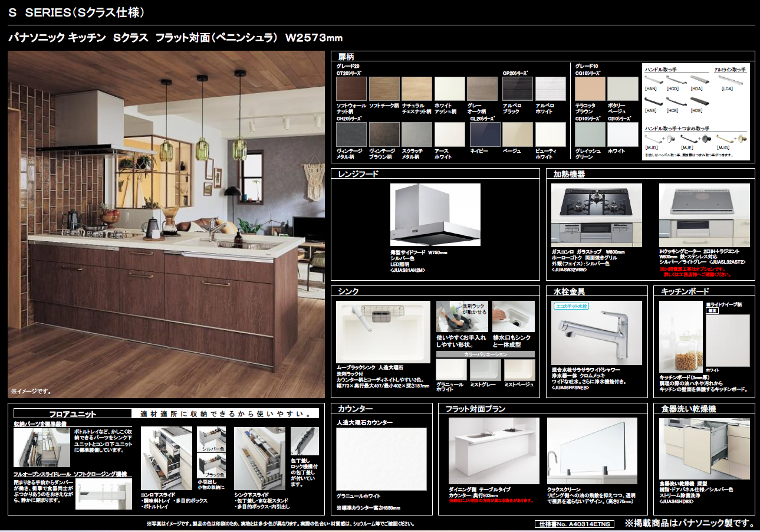The width and height of the screenshot is (760, 532).
Task: Click the HAE black handle icon
Action: [x=653, y=101]
